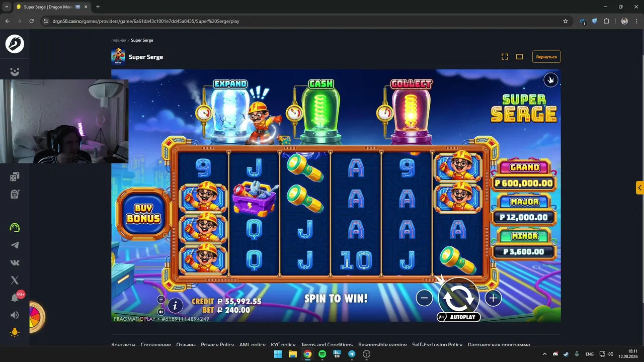The height and width of the screenshot is (362, 644).
Task: Open the game info (i) button
Action: (175, 305)
